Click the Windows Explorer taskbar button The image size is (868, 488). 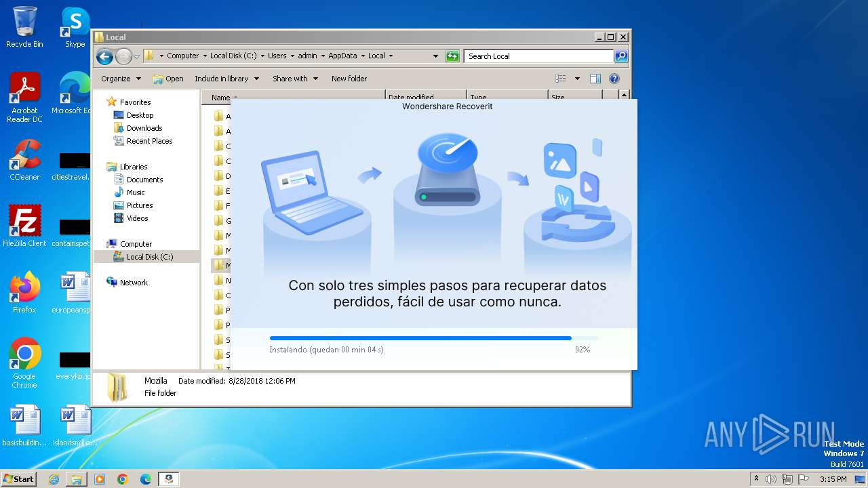point(77,479)
